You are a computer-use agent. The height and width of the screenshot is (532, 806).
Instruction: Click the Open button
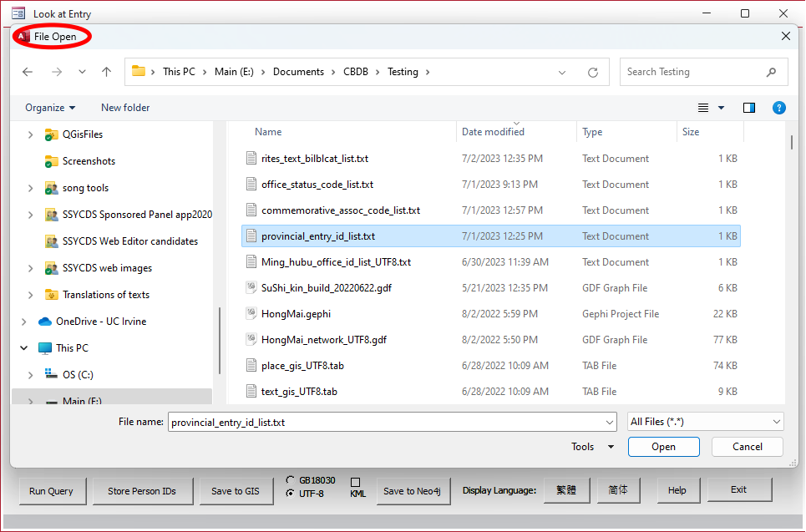click(663, 447)
